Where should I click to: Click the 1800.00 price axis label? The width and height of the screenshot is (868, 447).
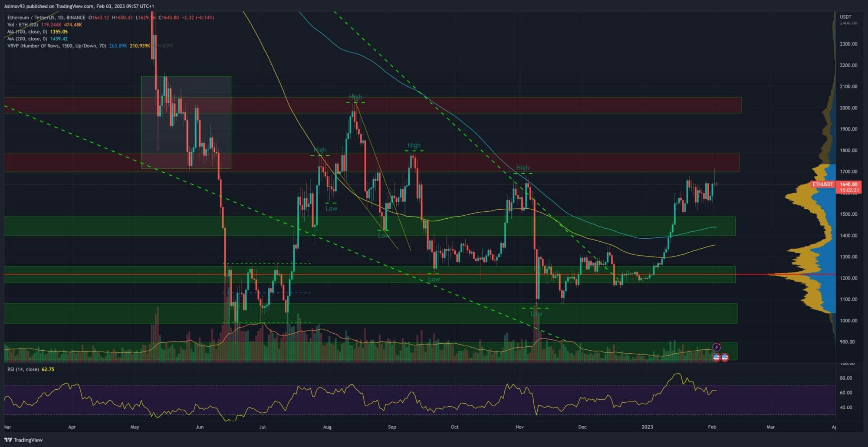coord(848,150)
